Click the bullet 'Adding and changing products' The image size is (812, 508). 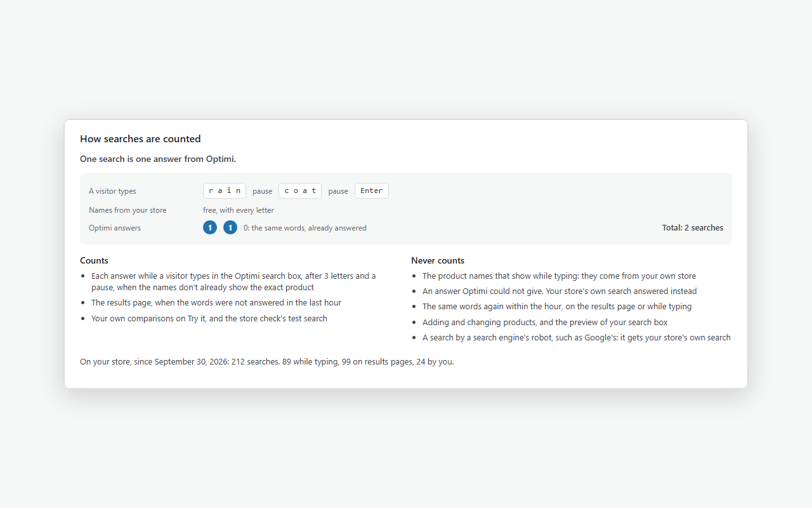point(545,323)
